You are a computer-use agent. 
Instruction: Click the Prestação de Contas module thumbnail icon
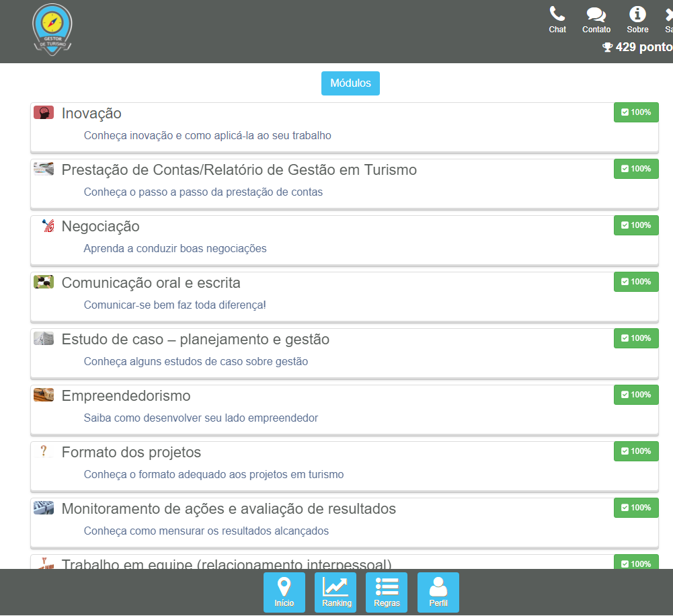[44, 169]
